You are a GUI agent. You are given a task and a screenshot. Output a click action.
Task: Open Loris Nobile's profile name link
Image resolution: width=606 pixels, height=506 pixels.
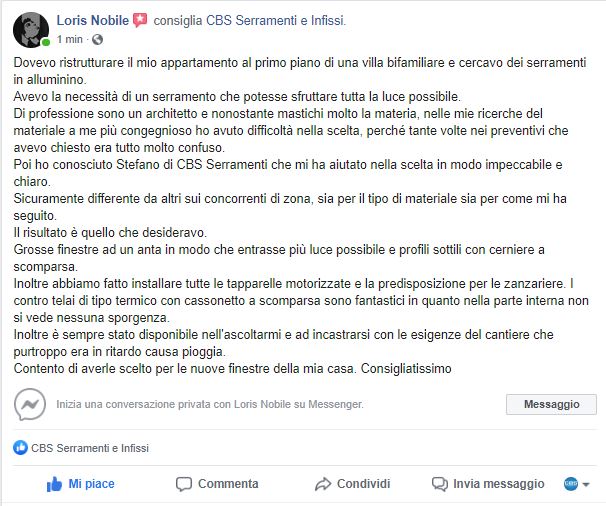[x=93, y=19]
